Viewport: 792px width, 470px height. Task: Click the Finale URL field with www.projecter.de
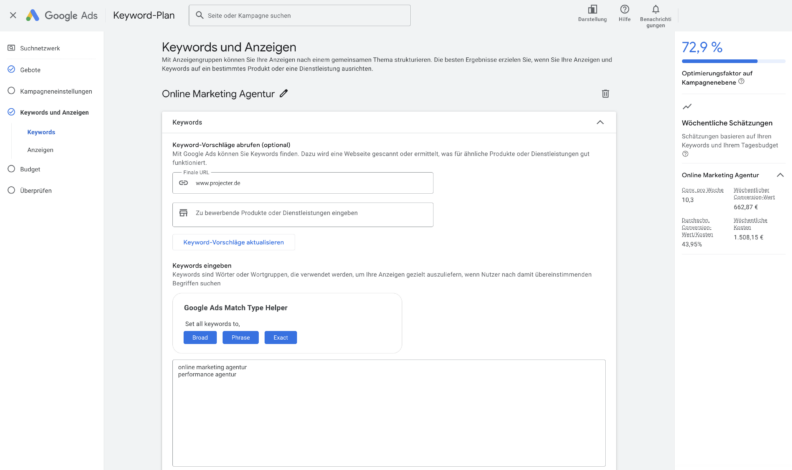303,183
